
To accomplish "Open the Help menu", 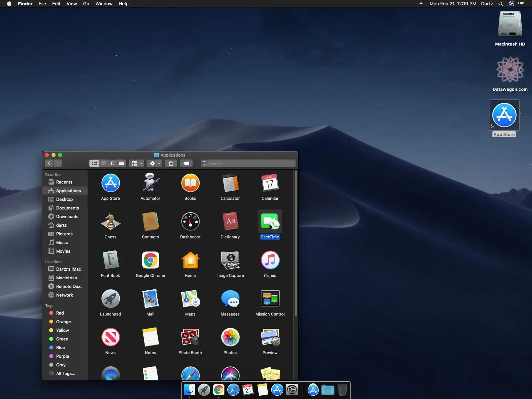I will tap(123, 4).
